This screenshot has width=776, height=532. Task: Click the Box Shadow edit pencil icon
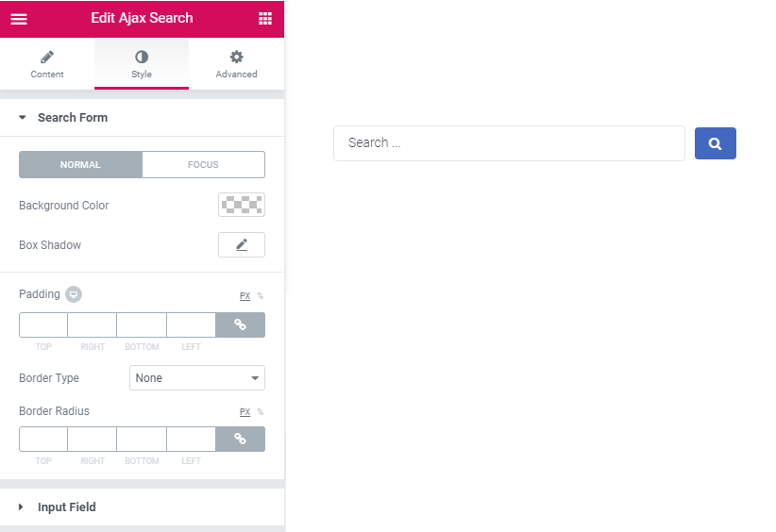[x=242, y=244]
